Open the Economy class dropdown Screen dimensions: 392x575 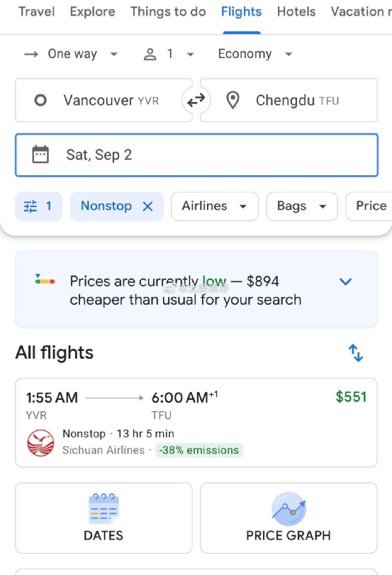[255, 54]
